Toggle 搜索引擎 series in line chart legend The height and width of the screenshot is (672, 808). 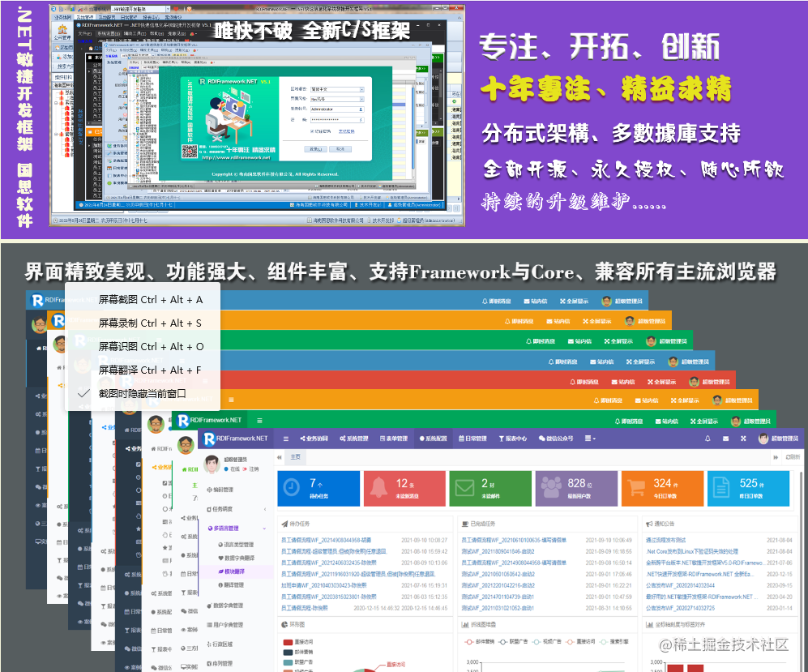614,641
